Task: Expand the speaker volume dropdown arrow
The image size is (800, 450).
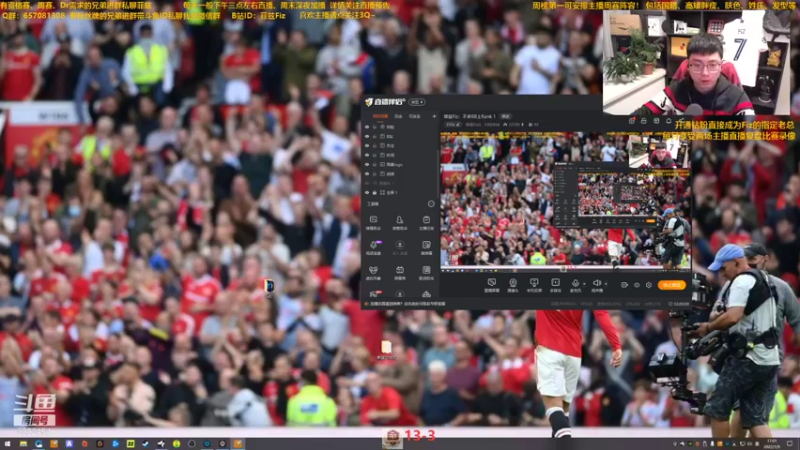Action: point(606,284)
